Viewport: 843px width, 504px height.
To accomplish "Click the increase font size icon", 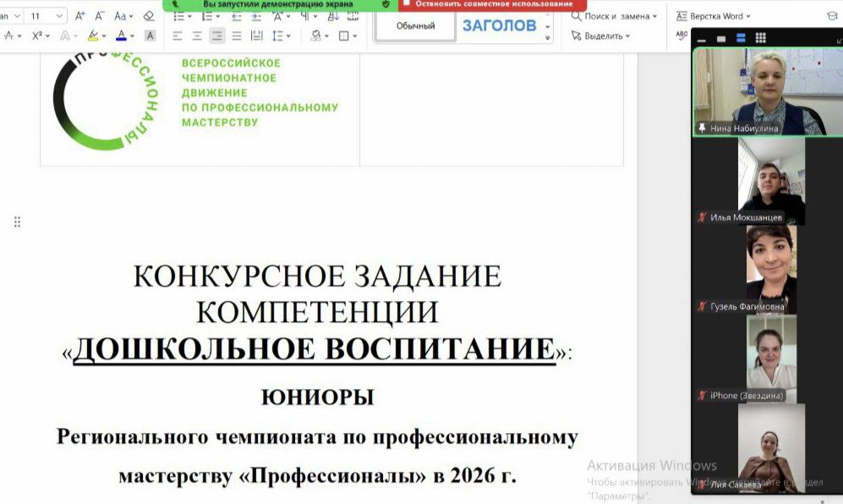I will tap(80, 16).
